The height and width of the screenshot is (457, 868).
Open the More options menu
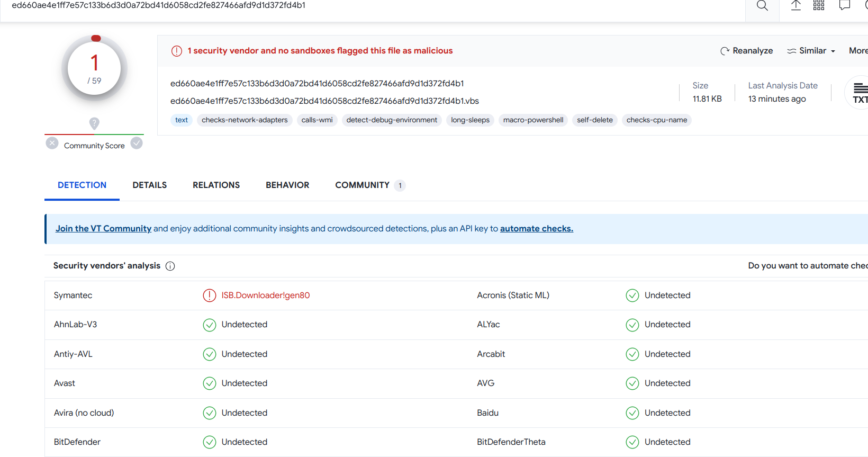(857, 51)
